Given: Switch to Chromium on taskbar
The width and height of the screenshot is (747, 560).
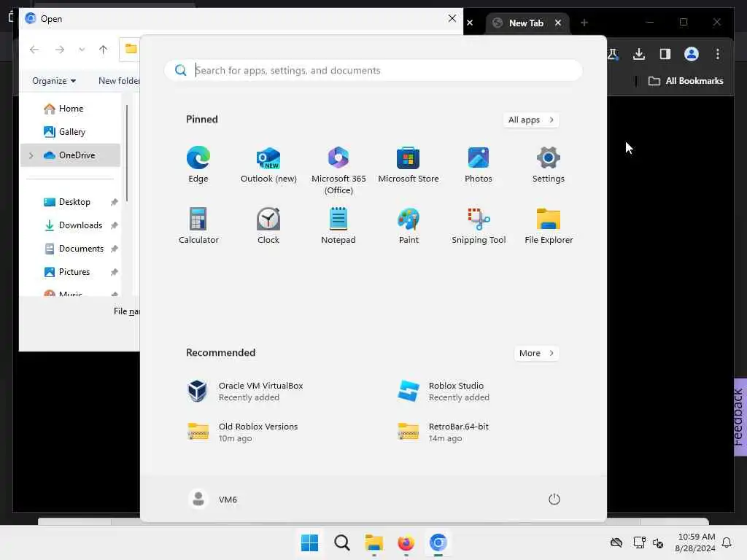Looking at the screenshot, I should (438, 542).
